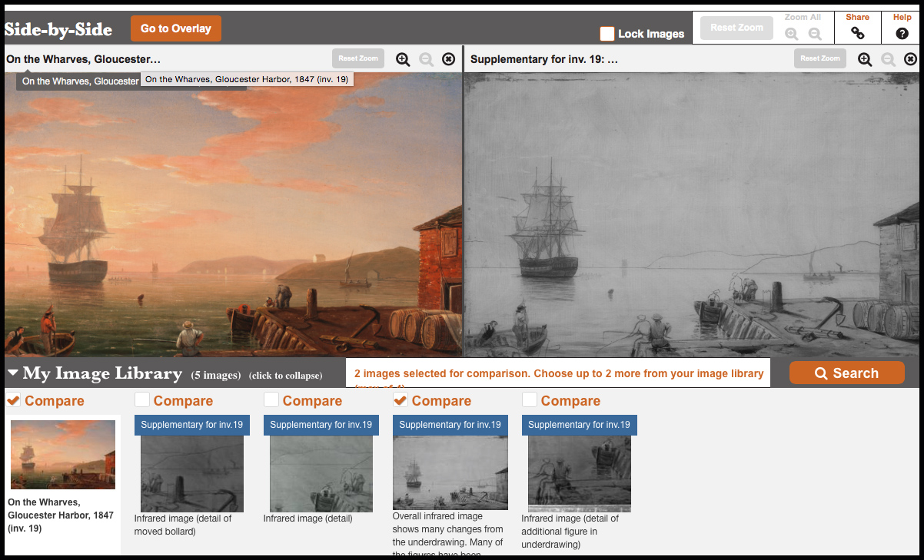Open the Overall infrared image thumbnail
This screenshot has height=560, width=924.
click(450, 472)
